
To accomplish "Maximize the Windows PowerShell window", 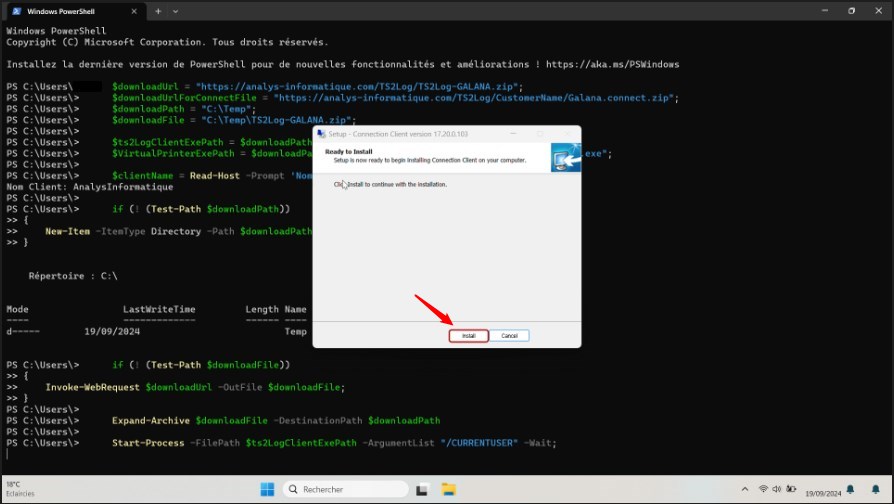I will point(851,10).
